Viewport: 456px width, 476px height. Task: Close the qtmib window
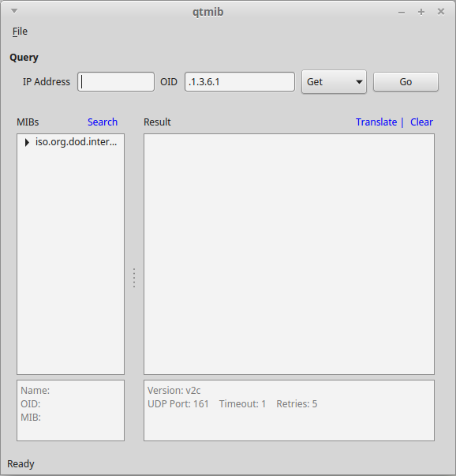(441, 12)
